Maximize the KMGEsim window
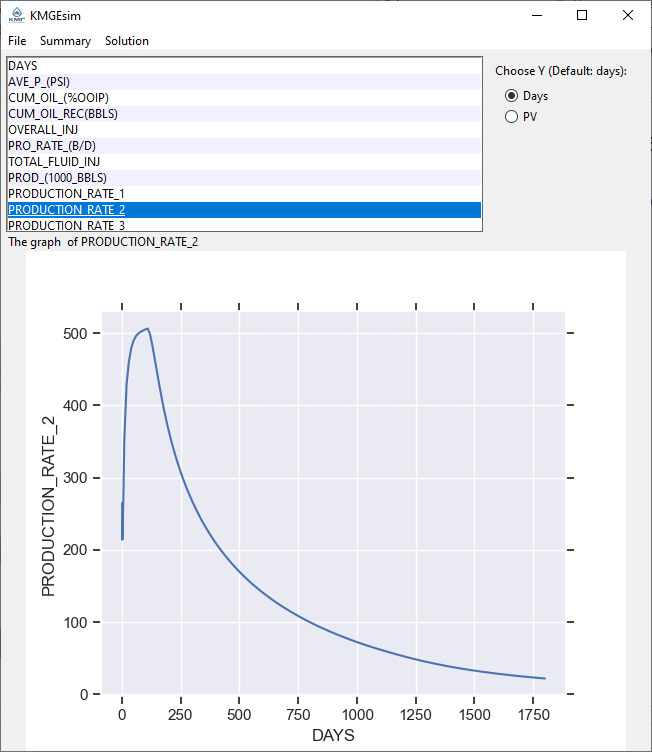This screenshot has width=652, height=752. coord(582,15)
